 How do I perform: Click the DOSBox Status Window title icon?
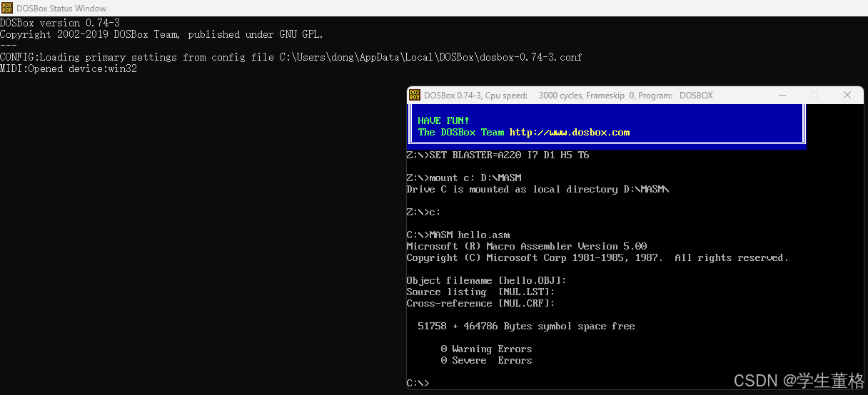7,8
